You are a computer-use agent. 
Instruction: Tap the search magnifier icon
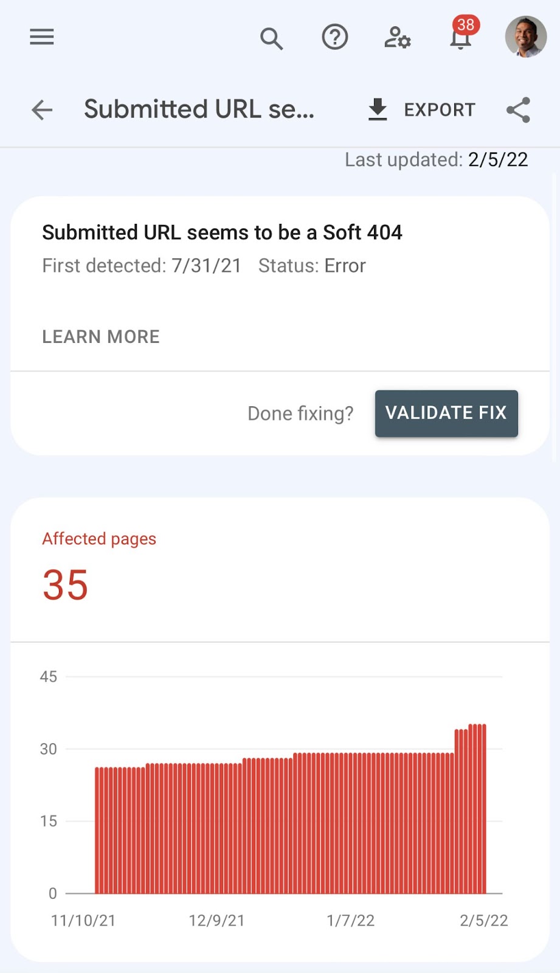271,38
